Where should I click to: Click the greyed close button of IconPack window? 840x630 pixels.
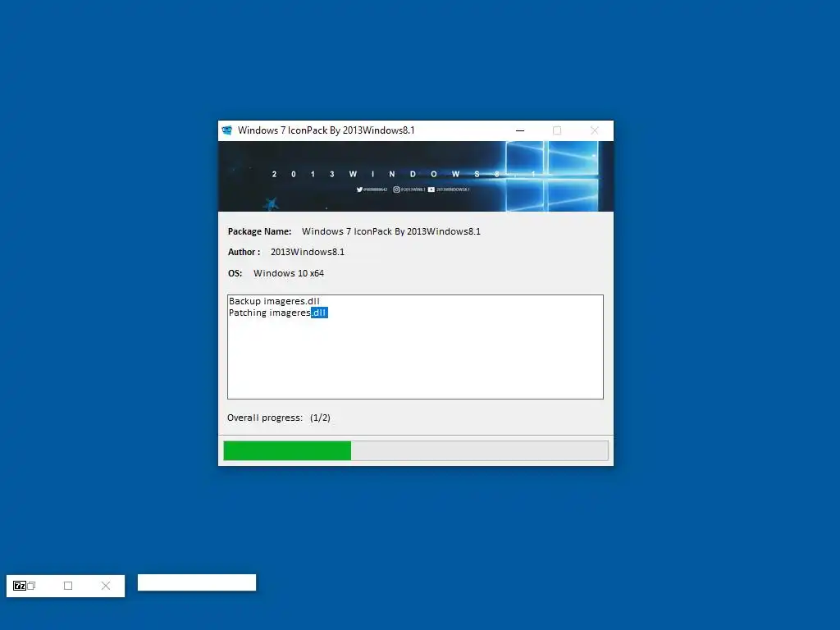tap(594, 130)
